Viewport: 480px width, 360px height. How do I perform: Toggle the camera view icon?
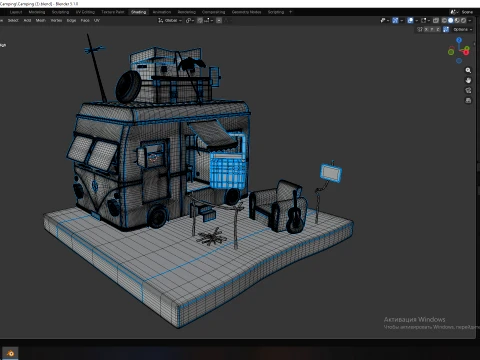coord(468,90)
